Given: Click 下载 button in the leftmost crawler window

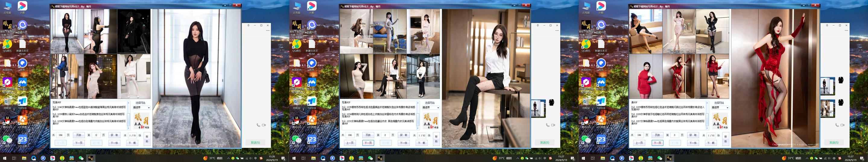Looking at the screenshot, I should pyautogui.click(x=132, y=143).
